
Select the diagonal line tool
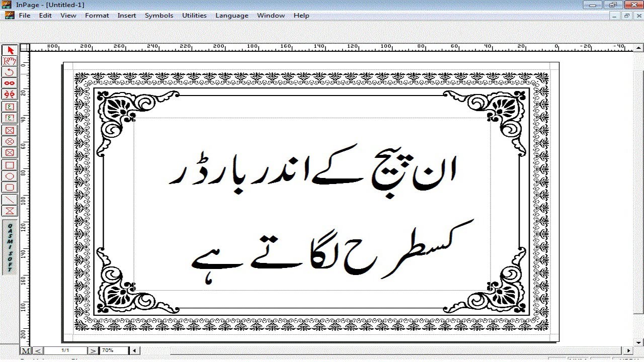[10, 200]
